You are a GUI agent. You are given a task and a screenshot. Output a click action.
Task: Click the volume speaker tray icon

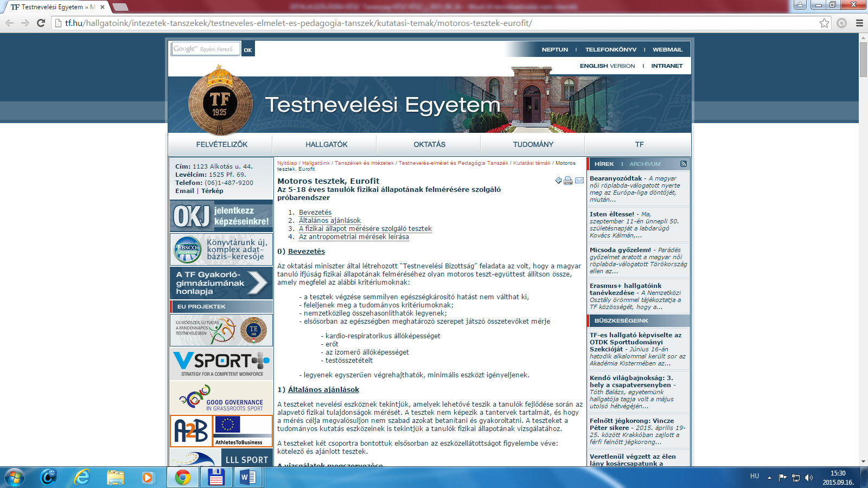pos(809,478)
